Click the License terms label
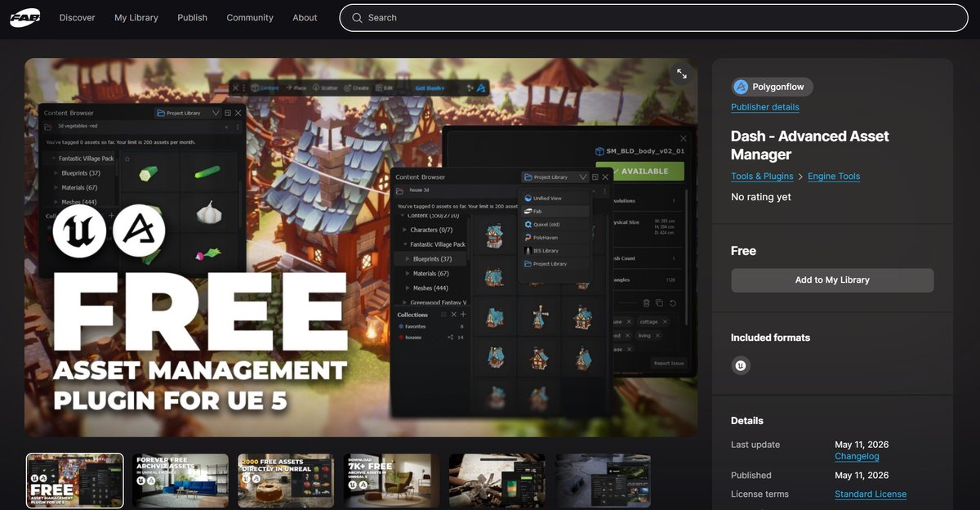This screenshot has width=980, height=510. [x=759, y=494]
